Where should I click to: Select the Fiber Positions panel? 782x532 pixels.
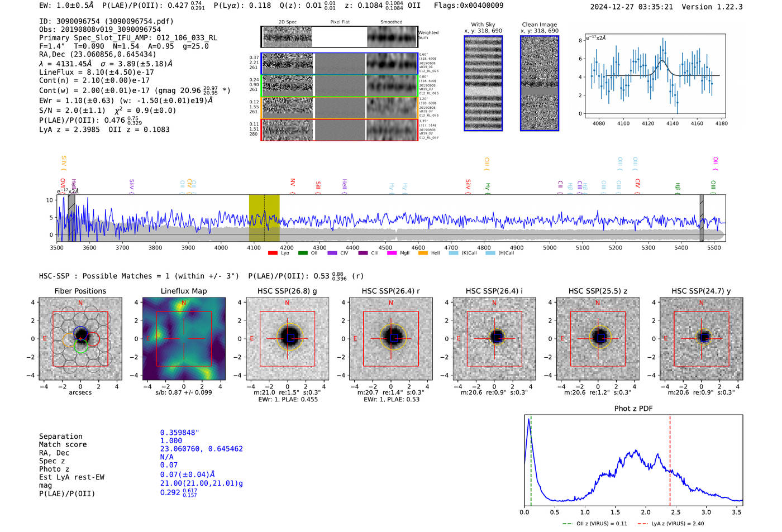(80, 339)
